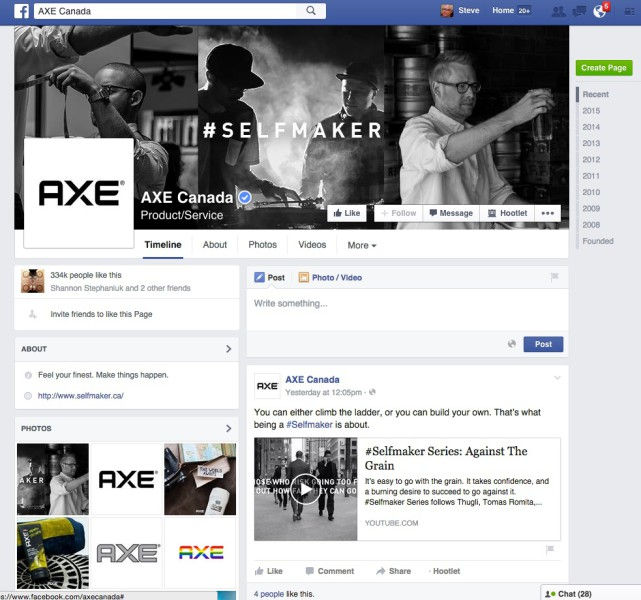The image size is (641, 600).
Task: Open Steve's profile picture in top bar
Action: pos(447,11)
